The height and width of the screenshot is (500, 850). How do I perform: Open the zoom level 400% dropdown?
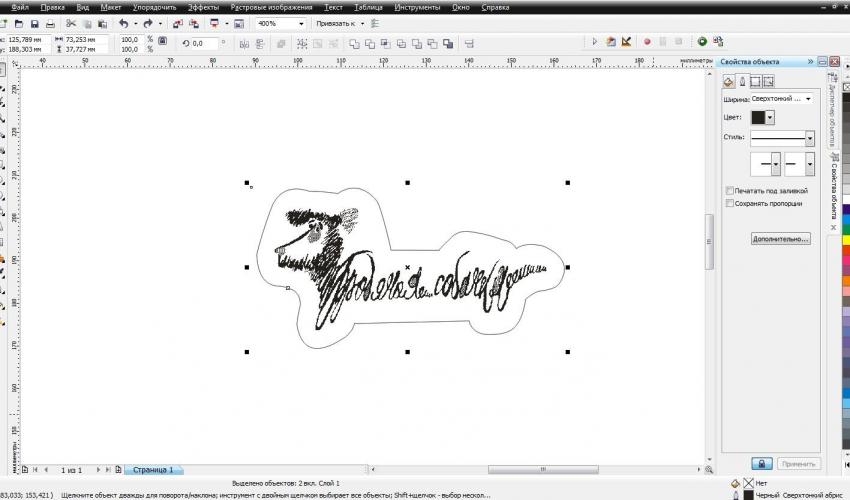tap(303, 23)
